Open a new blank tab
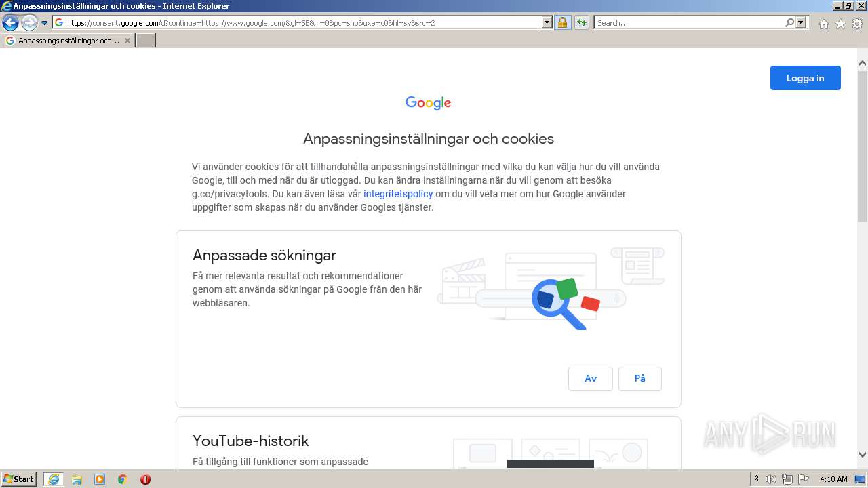The height and width of the screenshot is (488, 868). (146, 41)
